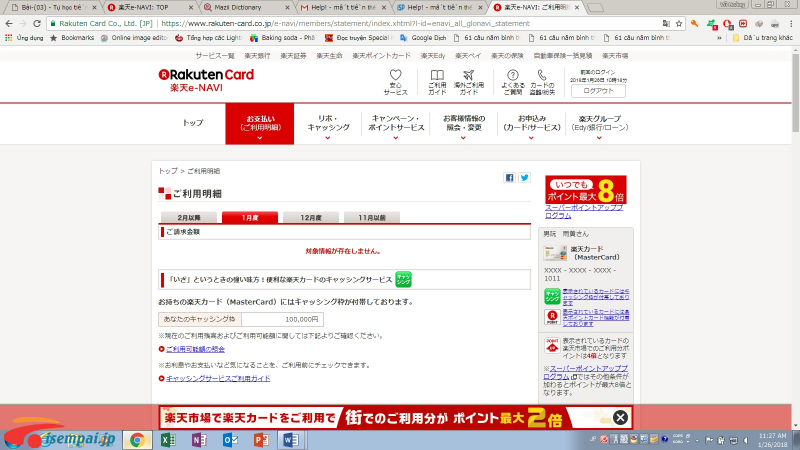The width and height of the screenshot is (800, 450).
Task: Open the ご利用可能額の照会 link
Action: 195,349
